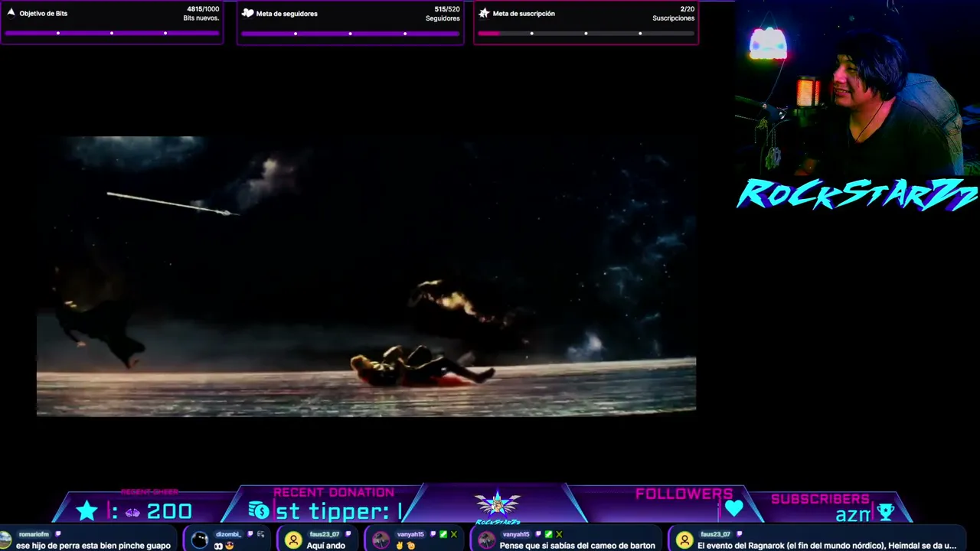Click the Objetivo de Bits progress bar
980x551 pixels.
[112, 33]
